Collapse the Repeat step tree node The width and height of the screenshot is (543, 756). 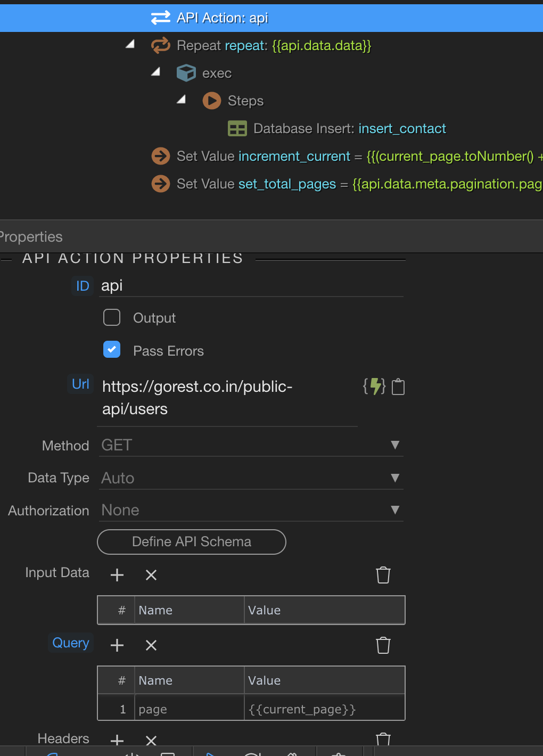pyautogui.click(x=130, y=45)
